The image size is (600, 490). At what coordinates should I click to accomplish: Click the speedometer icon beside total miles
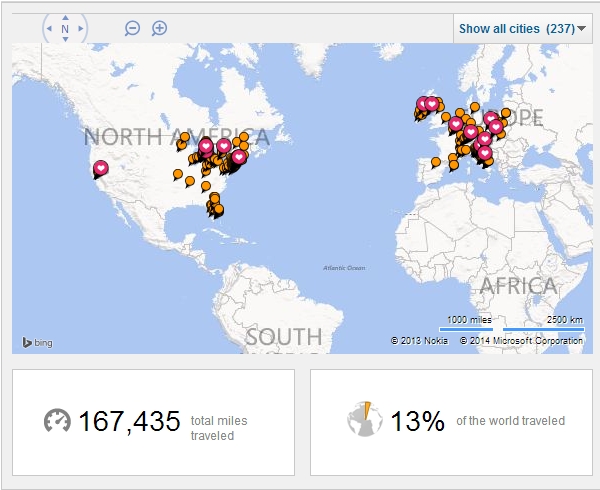pyautogui.click(x=57, y=421)
